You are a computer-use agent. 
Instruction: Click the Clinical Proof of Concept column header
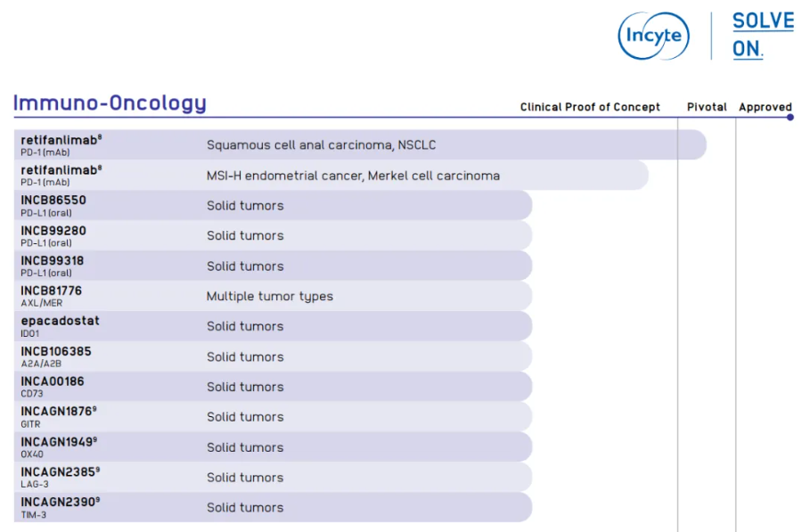590,107
